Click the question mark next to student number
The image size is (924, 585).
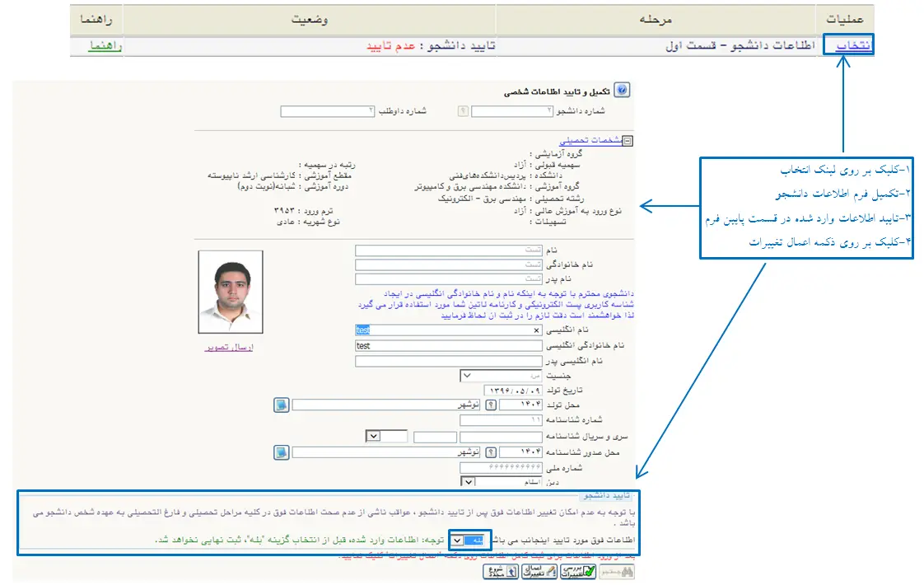coord(464,111)
